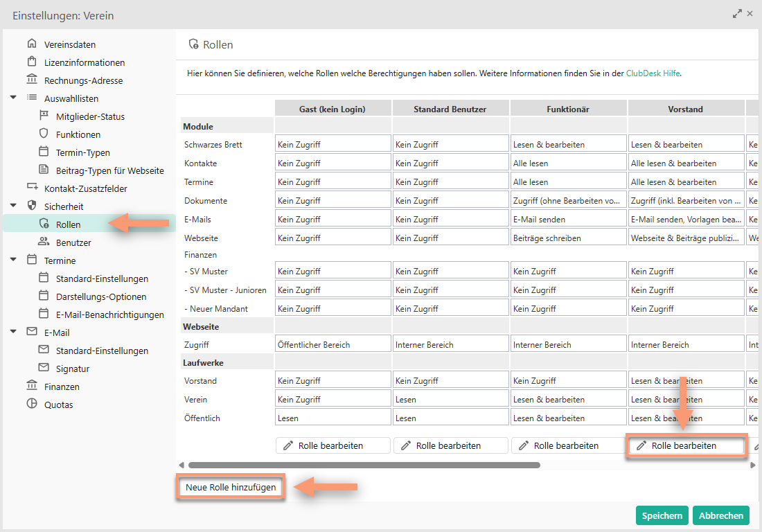Open the ClubDesk Hilfe link
The image size is (762, 532).
[x=653, y=73]
